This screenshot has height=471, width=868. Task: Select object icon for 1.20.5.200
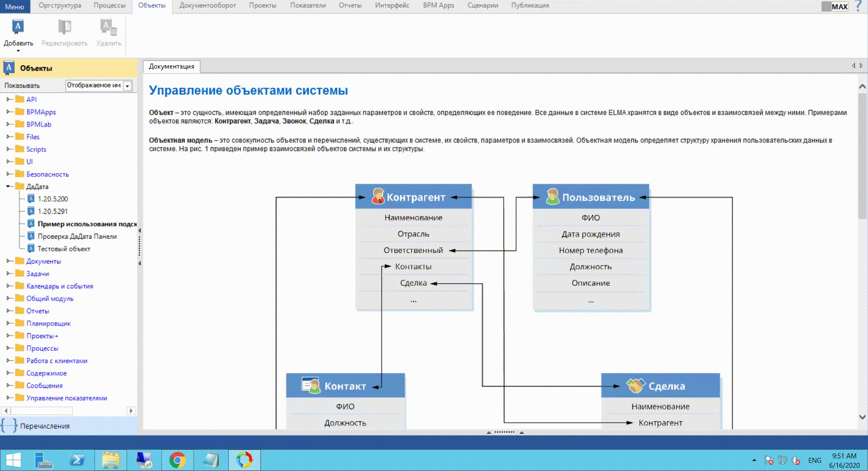[31, 199]
